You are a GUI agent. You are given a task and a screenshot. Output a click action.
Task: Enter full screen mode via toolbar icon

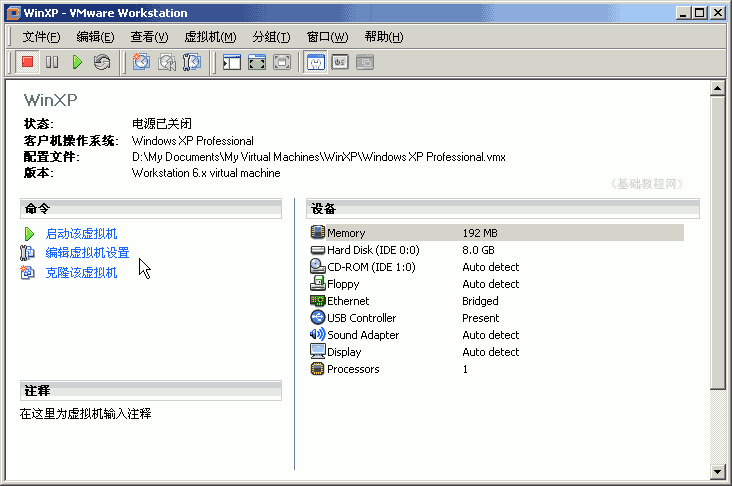[282, 62]
